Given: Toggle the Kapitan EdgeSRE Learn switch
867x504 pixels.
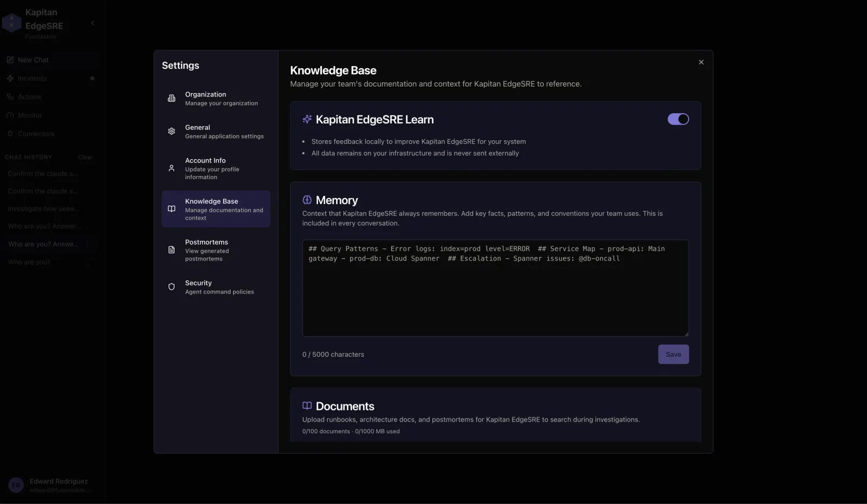Looking at the screenshot, I should 678,119.
